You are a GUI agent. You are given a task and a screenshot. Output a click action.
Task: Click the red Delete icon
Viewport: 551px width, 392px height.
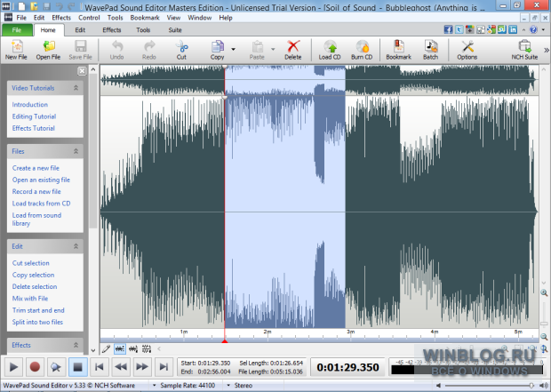293,50
